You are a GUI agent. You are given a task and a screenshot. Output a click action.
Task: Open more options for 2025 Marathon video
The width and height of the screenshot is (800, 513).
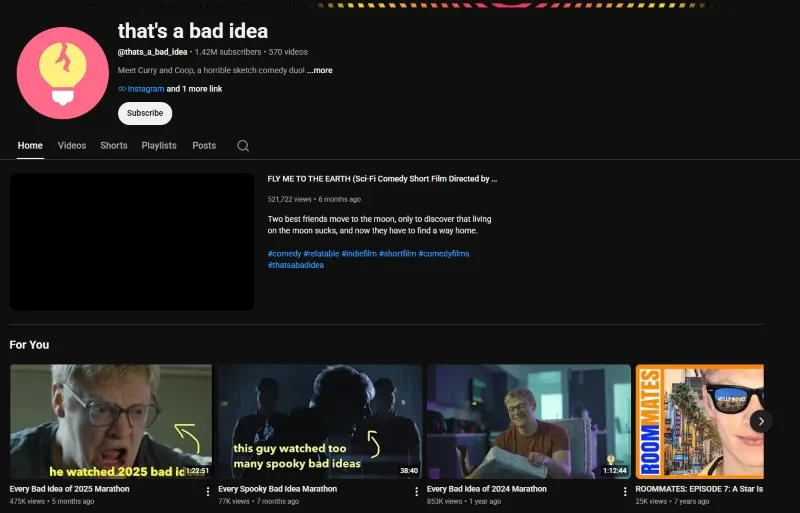pos(208,491)
